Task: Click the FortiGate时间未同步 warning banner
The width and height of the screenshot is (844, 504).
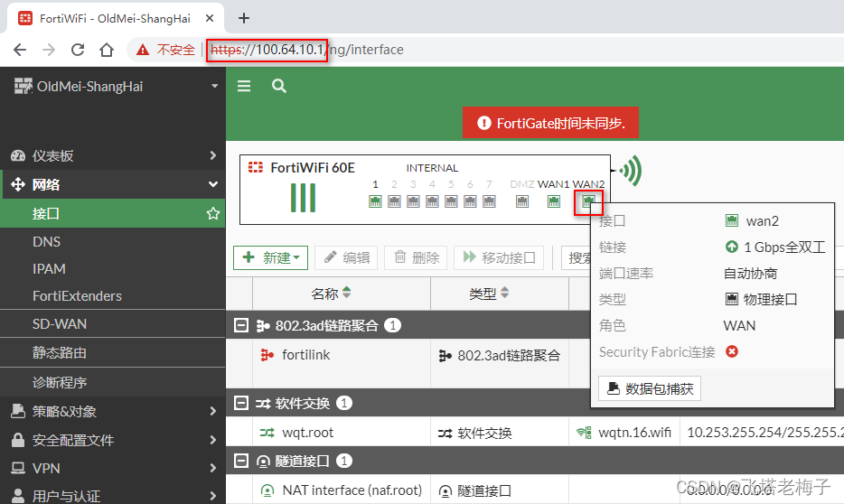Action: click(550, 123)
